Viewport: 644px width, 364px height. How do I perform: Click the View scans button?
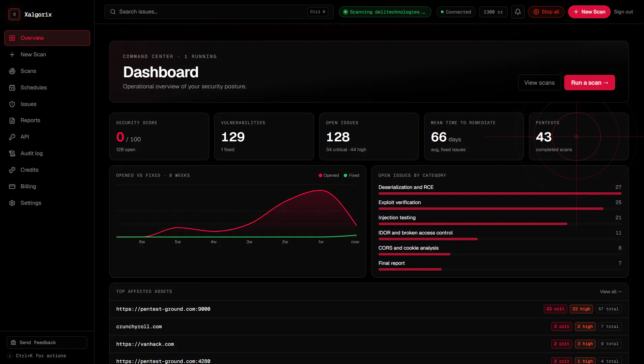539,83
